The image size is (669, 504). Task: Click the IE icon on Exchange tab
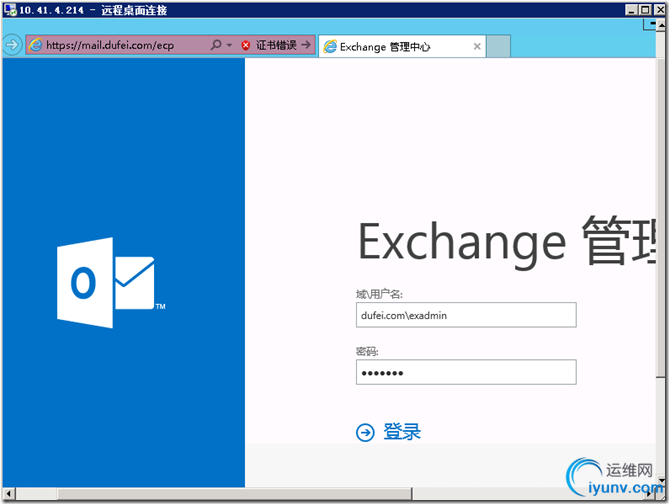click(x=330, y=46)
